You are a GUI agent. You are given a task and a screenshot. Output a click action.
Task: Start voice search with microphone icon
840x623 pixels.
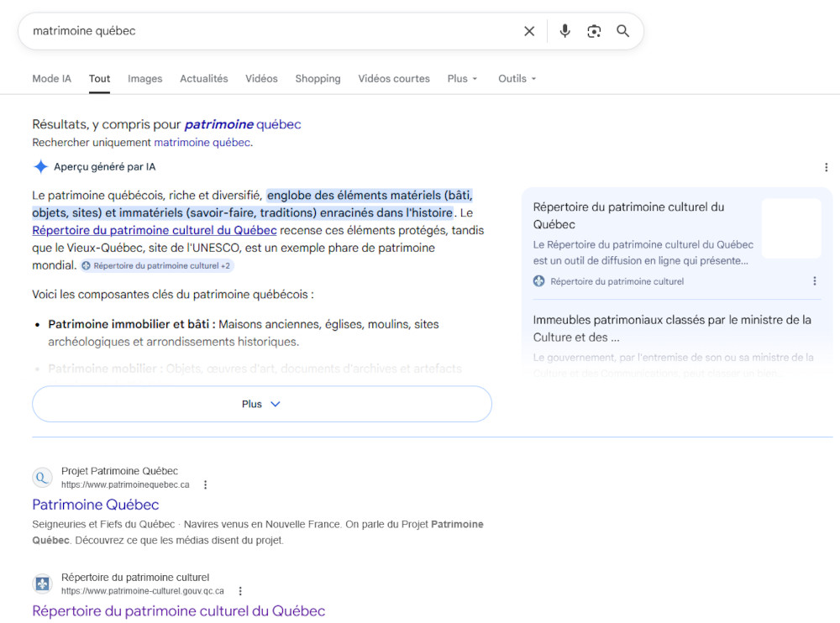(565, 31)
